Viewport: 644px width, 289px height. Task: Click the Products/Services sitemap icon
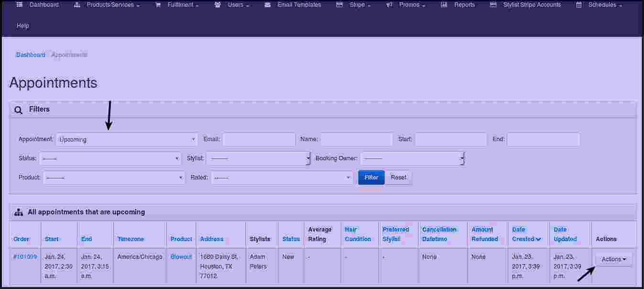pos(77,5)
